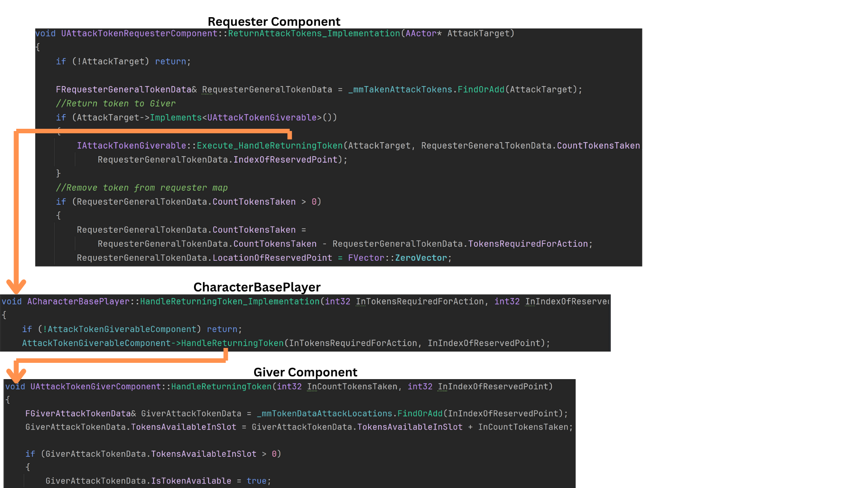Click the orange arrowhead pointing to Giver Component
868x488 pixels.
[16, 375]
